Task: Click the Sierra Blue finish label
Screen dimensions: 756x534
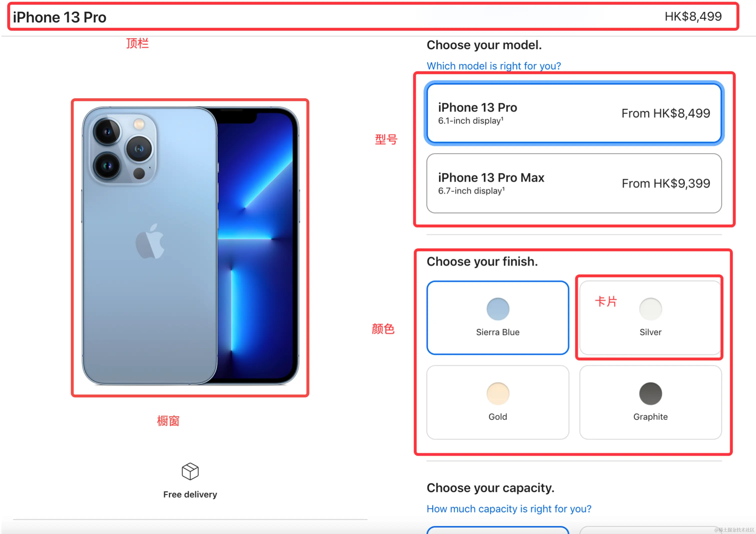Action: point(497,332)
